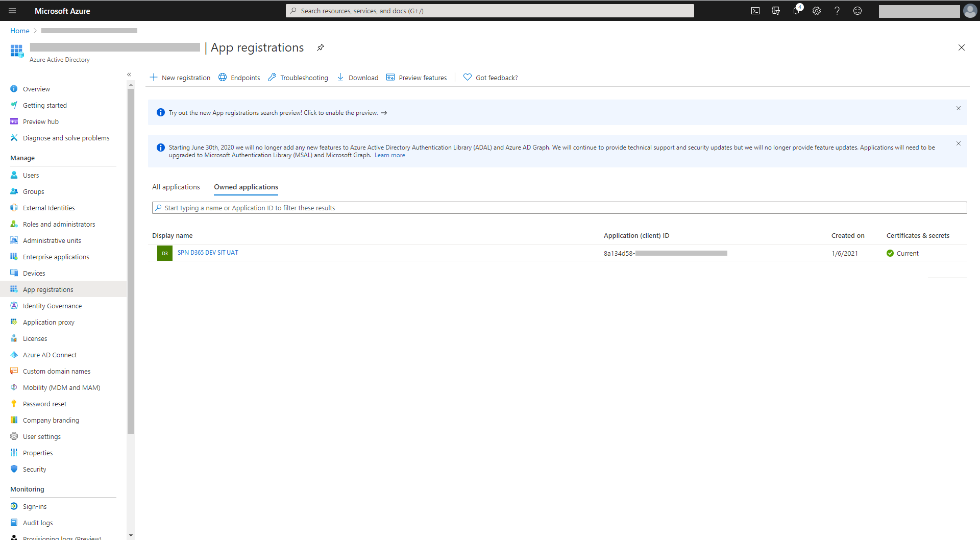Click New registration button

(180, 78)
